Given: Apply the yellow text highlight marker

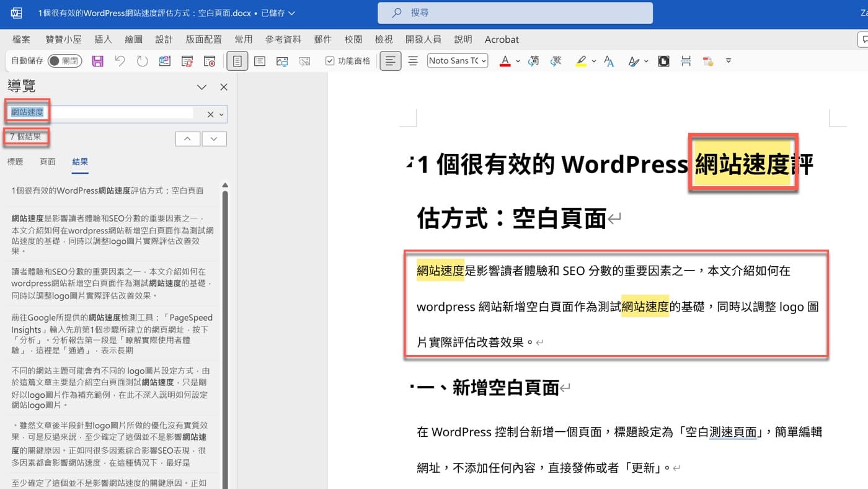Looking at the screenshot, I should tap(581, 61).
